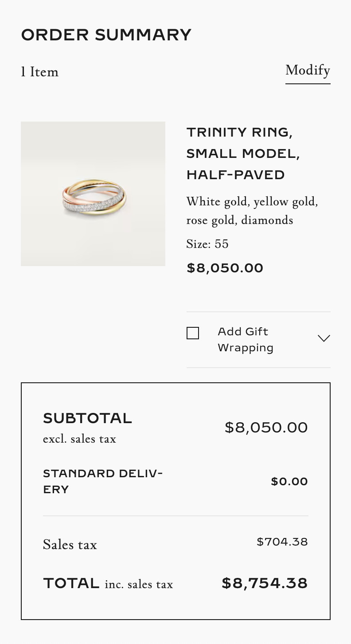Click the Add Gift Wrapping label

coord(245,340)
